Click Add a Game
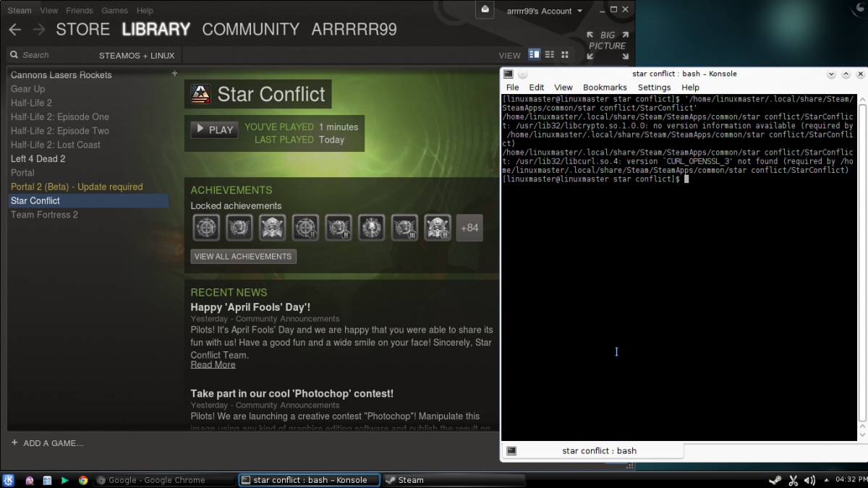 [47, 443]
